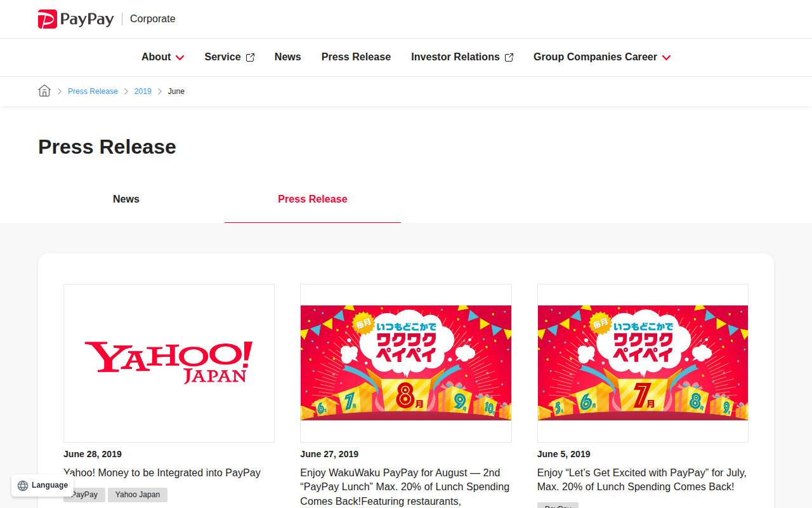812x508 pixels.
Task: Click the external link icon next to Service
Action: 250,57
